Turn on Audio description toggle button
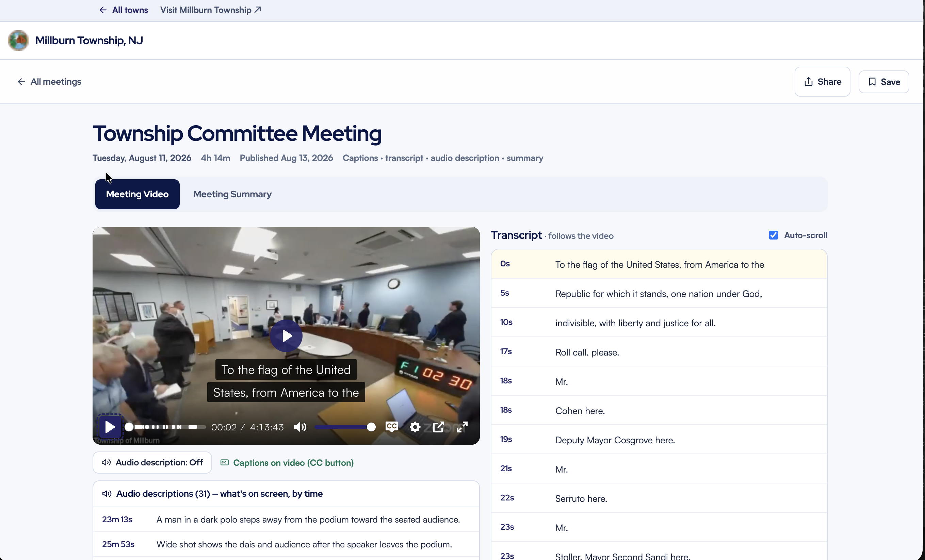This screenshot has width=925, height=560. tap(152, 462)
